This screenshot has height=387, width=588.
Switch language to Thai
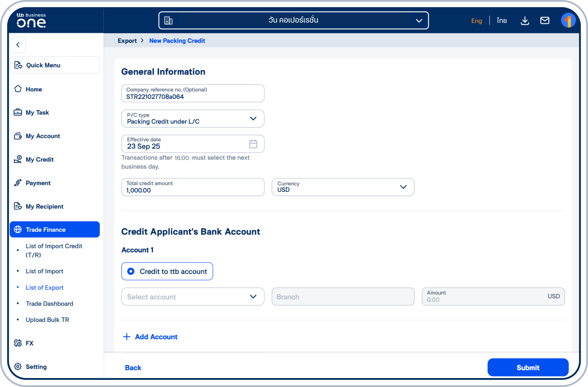(x=502, y=20)
